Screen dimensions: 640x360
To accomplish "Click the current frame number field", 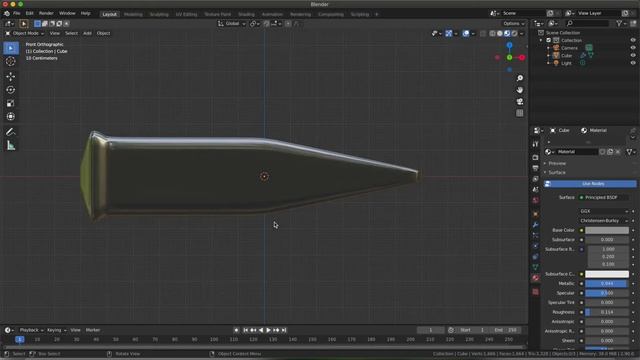I will pos(431,330).
